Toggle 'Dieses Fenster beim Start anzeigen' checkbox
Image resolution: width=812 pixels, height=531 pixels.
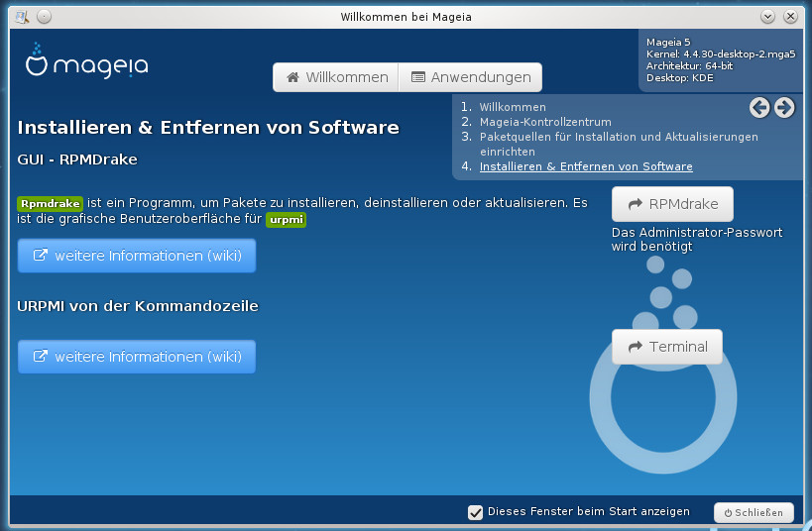coord(475,512)
